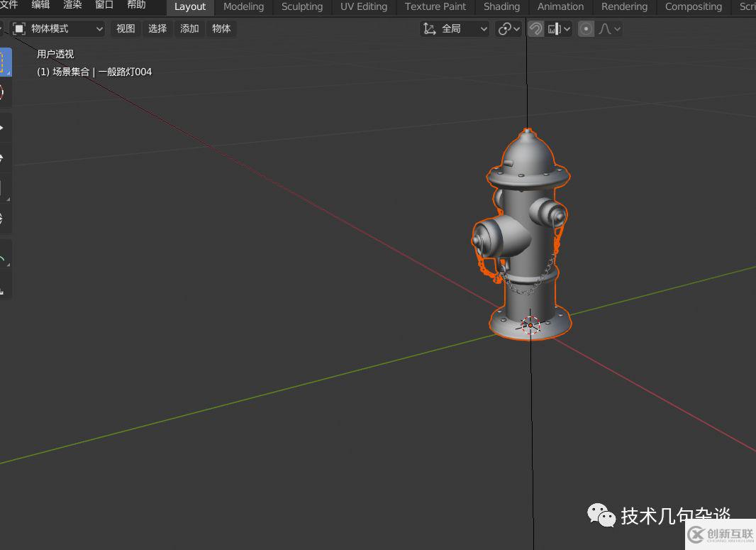Open the 帮助 menu
Image resolution: width=756 pixels, height=550 pixels.
(136, 5)
